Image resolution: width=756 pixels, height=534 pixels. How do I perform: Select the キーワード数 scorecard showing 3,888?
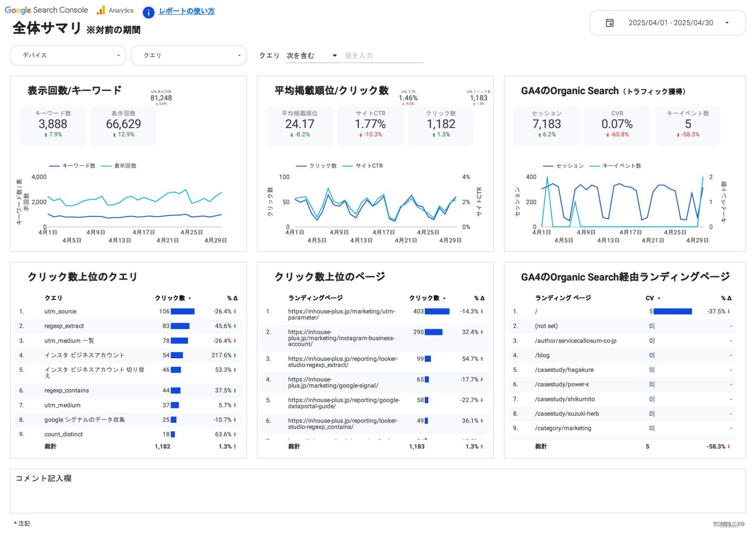[53, 125]
